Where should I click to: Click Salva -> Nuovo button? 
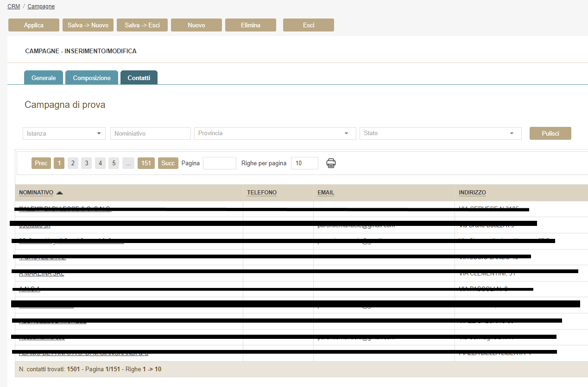coord(88,25)
